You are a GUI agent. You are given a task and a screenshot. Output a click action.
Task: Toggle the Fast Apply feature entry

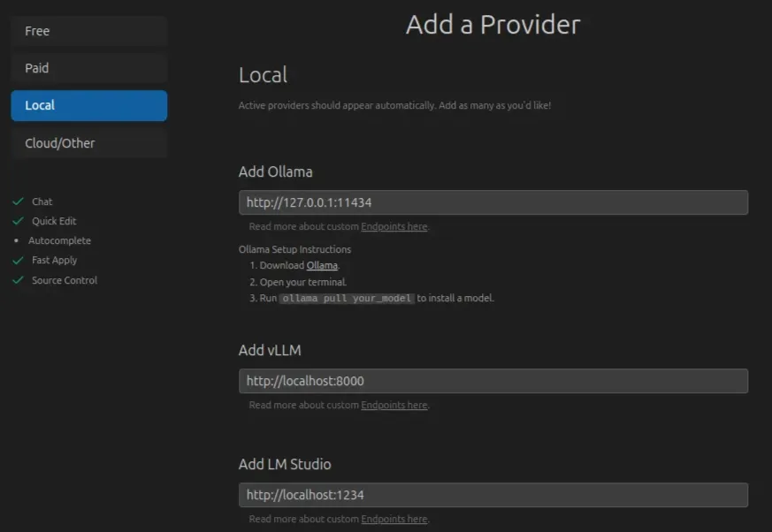pos(56,260)
